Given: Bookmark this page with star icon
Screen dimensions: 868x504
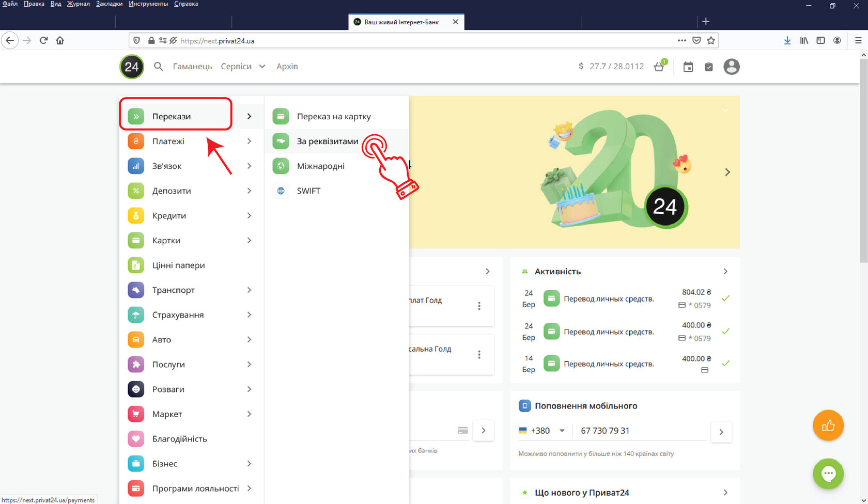Looking at the screenshot, I should click(711, 40).
